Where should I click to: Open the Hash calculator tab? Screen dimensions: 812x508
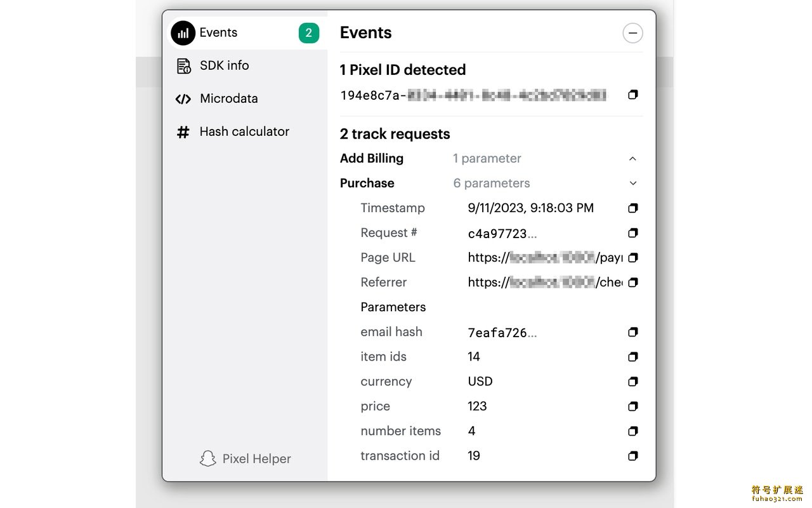[x=247, y=132]
